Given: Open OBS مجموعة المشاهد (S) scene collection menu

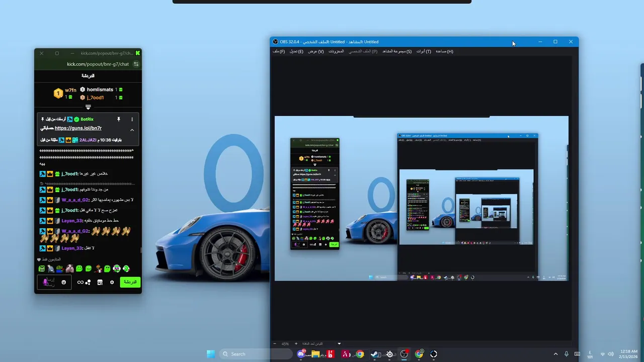Looking at the screenshot, I should pyautogui.click(x=397, y=51).
